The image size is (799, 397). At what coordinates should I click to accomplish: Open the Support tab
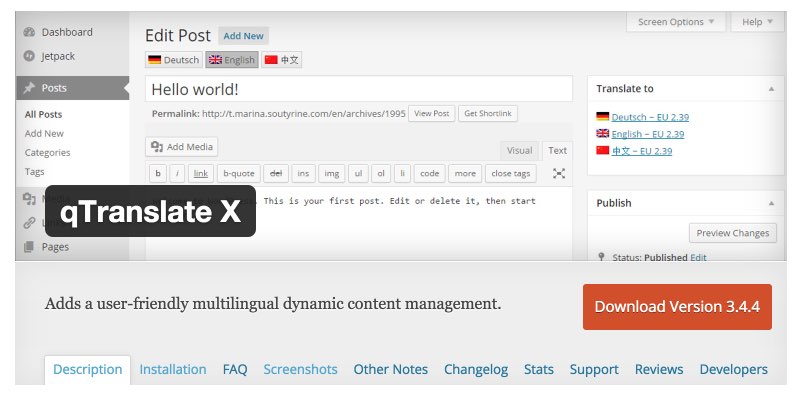[x=594, y=369]
